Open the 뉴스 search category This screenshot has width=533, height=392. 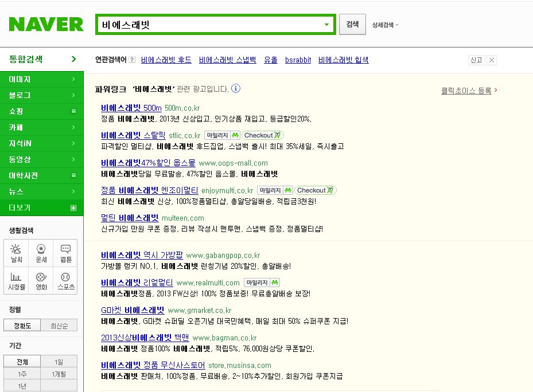pyautogui.click(x=42, y=191)
